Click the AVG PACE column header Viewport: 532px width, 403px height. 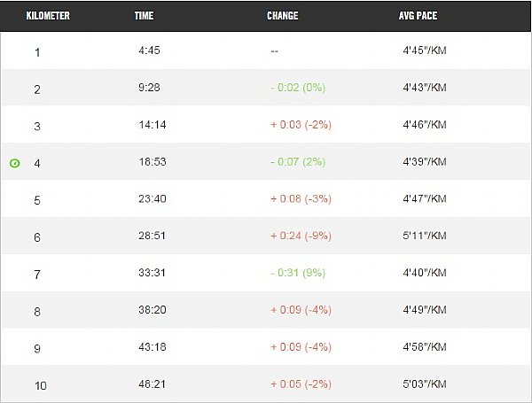point(418,16)
